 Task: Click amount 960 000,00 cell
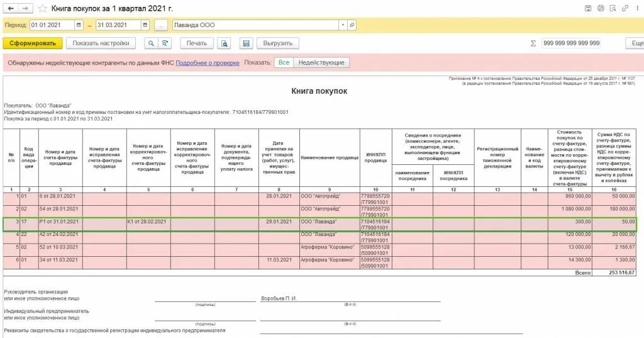click(x=570, y=200)
